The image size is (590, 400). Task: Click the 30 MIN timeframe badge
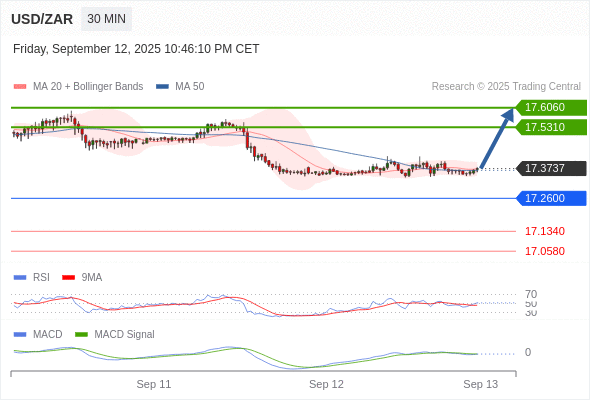pyautogui.click(x=106, y=18)
